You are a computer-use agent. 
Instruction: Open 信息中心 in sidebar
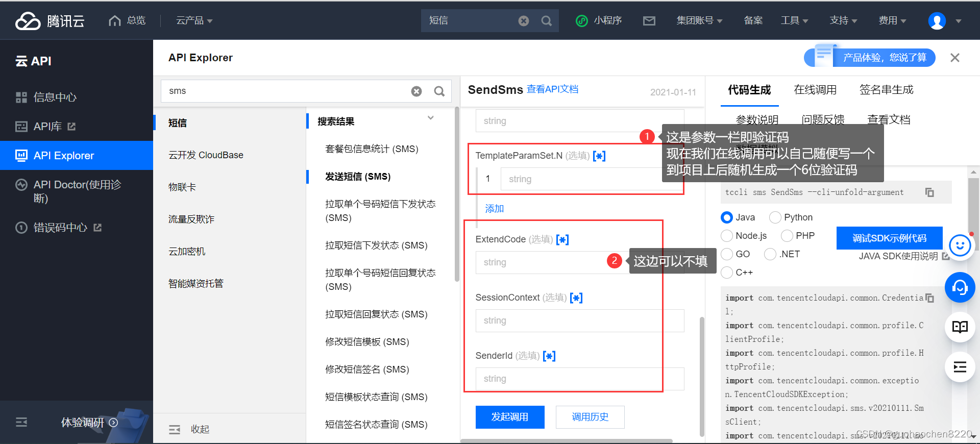pyautogui.click(x=55, y=97)
